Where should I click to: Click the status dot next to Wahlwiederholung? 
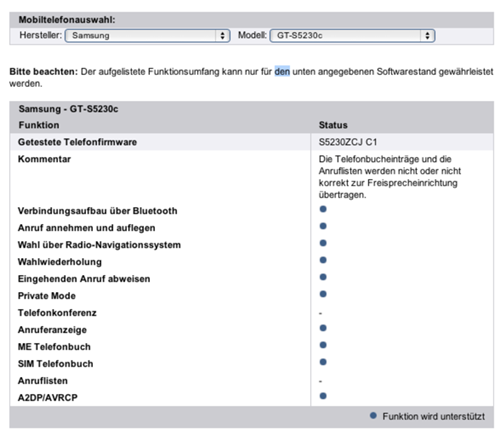pos(323,260)
